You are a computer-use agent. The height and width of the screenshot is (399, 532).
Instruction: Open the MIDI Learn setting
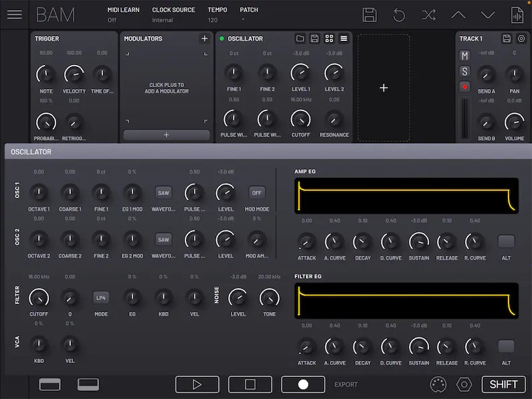[123, 15]
